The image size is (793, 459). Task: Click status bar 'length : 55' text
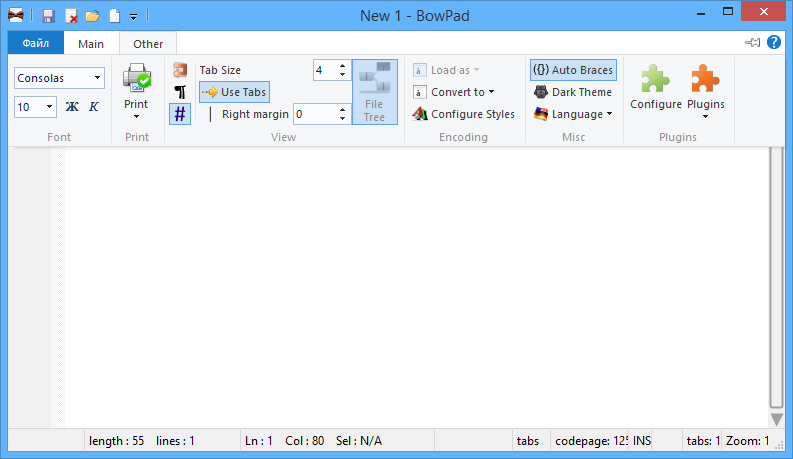pyautogui.click(x=116, y=441)
